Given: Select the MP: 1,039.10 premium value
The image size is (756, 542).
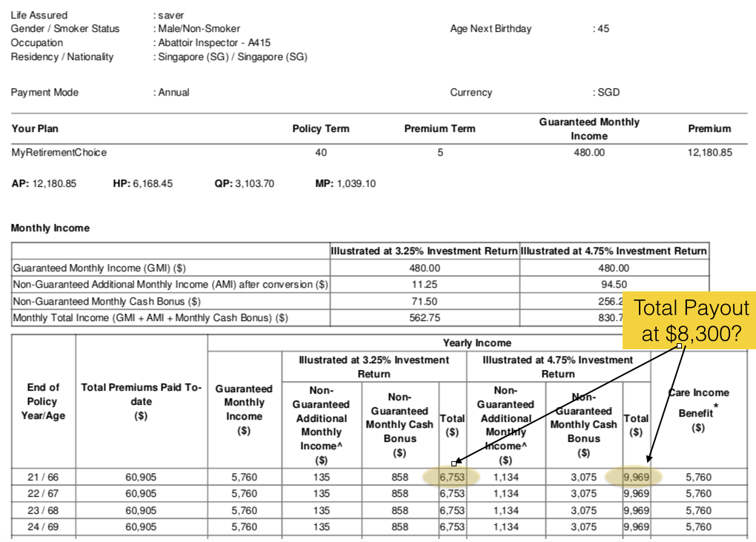Looking at the screenshot, I should click(x=345, y=184).
